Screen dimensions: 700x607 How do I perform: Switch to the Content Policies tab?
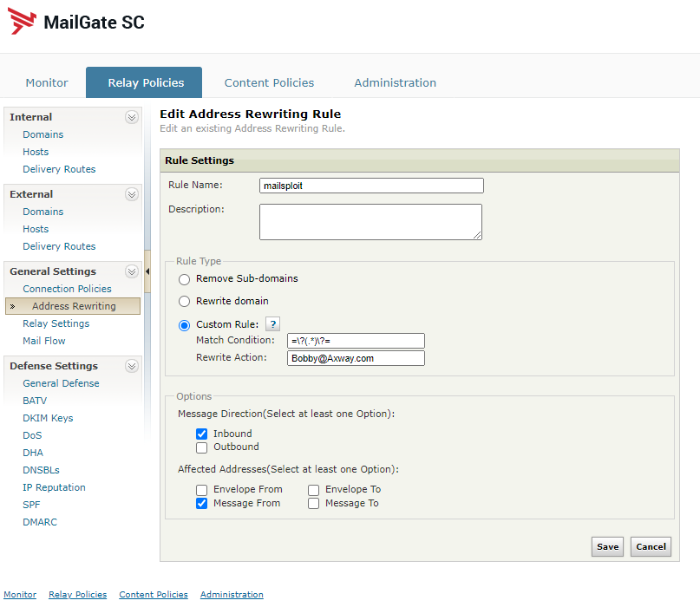[x=269, y=83]
